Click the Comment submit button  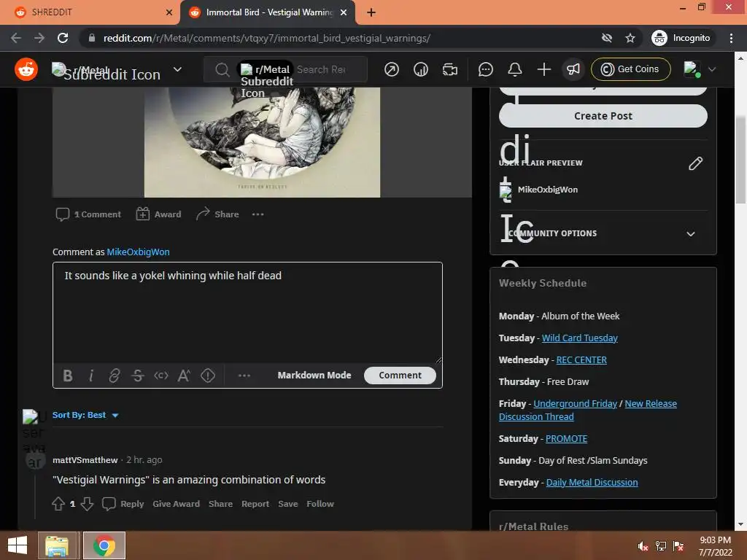pyautogui.click(x=400, y=376)
